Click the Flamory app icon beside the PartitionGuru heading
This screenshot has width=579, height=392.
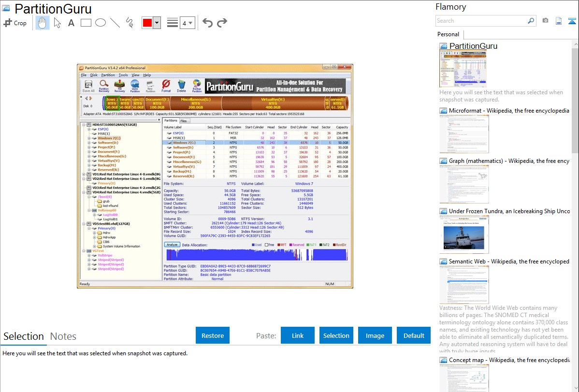tap(6, 8)
